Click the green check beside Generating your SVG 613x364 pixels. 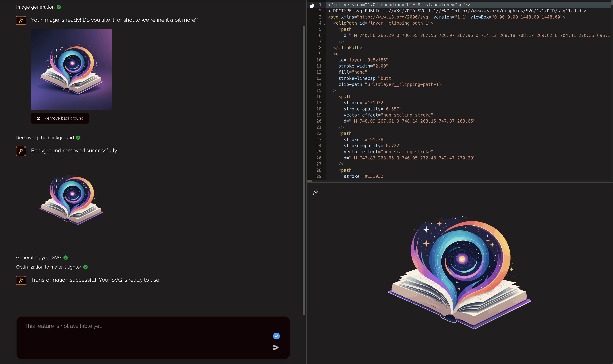pos(66,258)
